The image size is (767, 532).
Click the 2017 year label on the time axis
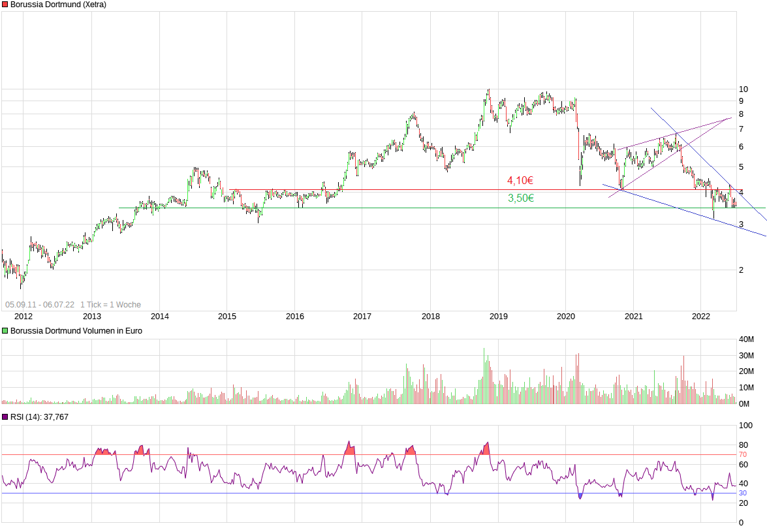coord(362,317)
